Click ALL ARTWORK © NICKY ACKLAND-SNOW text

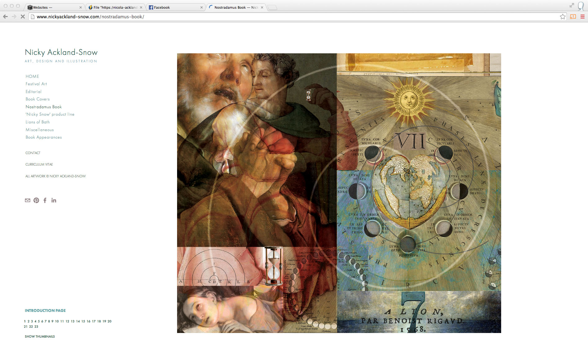pyautogui.click(x=56, y=176)
